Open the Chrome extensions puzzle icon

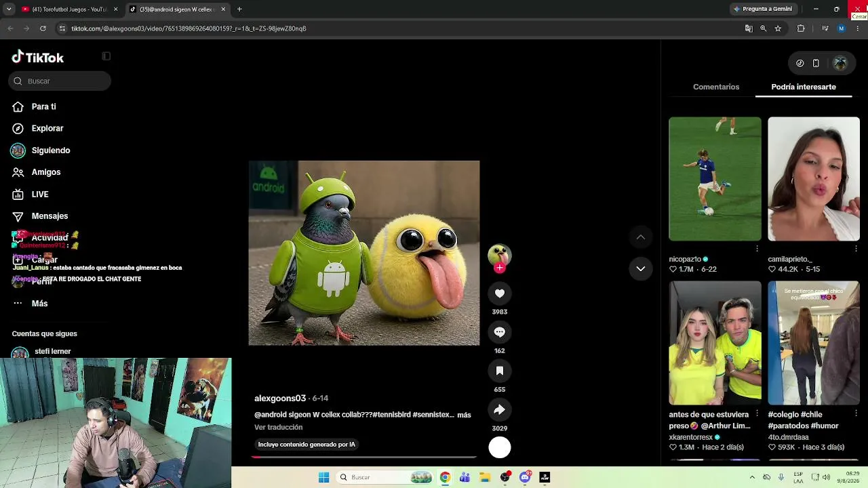click(801, 28)
